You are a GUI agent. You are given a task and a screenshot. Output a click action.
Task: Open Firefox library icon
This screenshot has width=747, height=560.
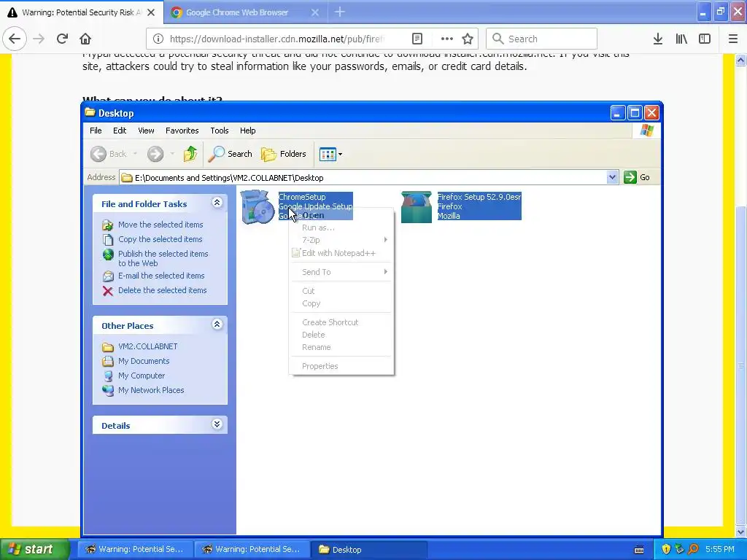click(681, 39)
